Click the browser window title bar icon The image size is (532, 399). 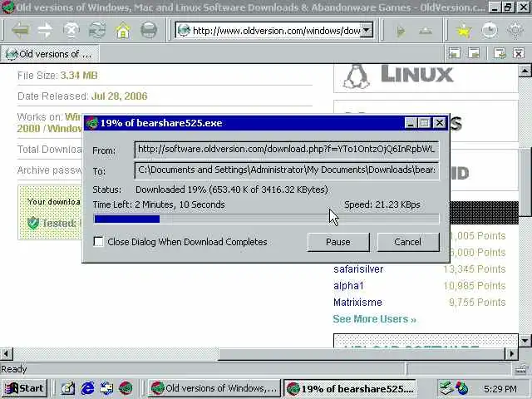coord(7,7)
